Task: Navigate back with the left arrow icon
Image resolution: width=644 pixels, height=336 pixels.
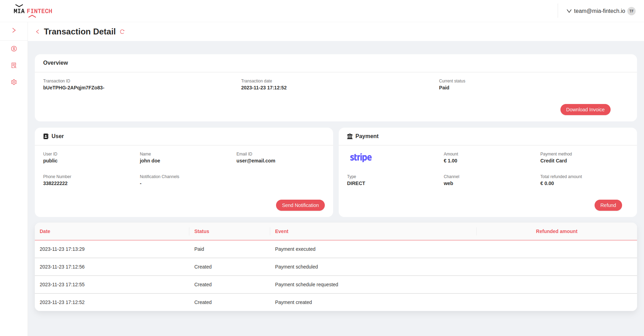Action: tap(38, 31)
